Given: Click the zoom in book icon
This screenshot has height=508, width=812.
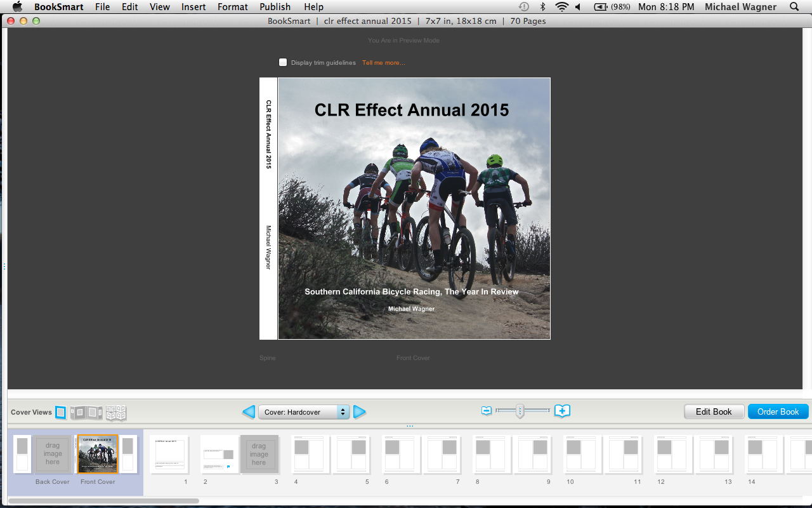Looking at the screenshot, I should click(563, 411).
